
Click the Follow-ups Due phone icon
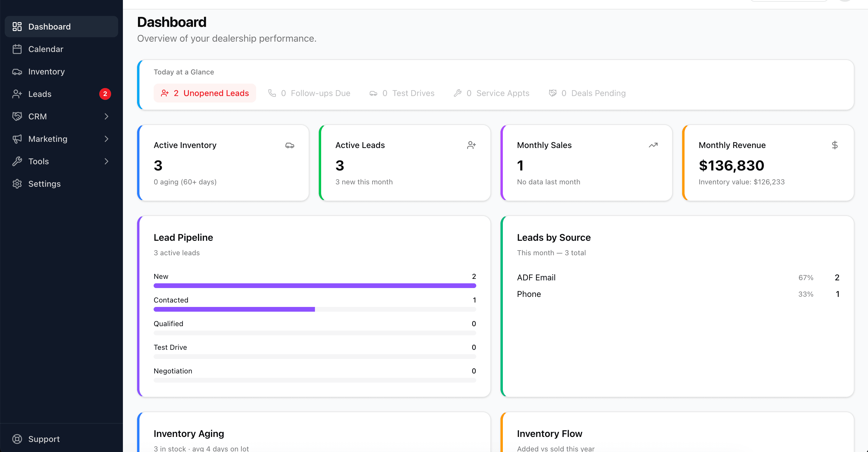272,93
